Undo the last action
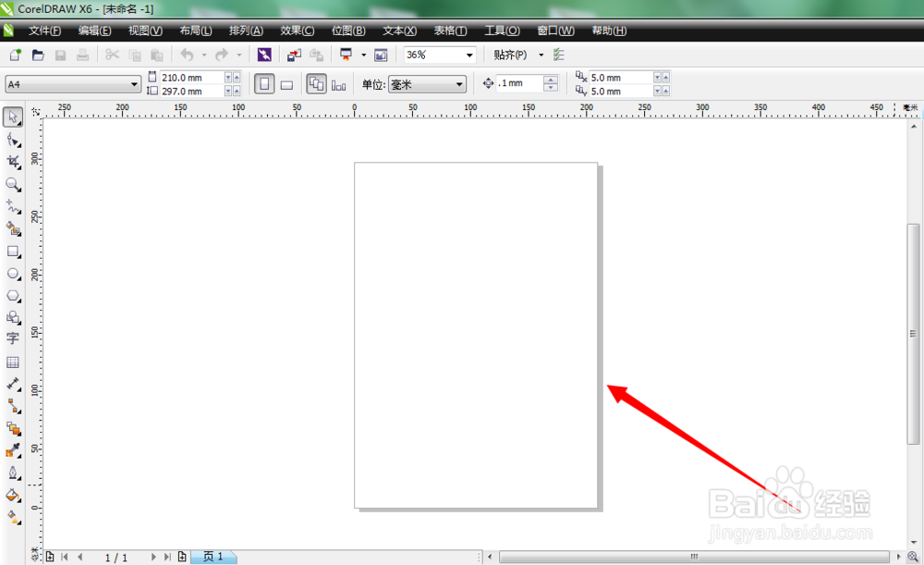 tap(187, 55)
